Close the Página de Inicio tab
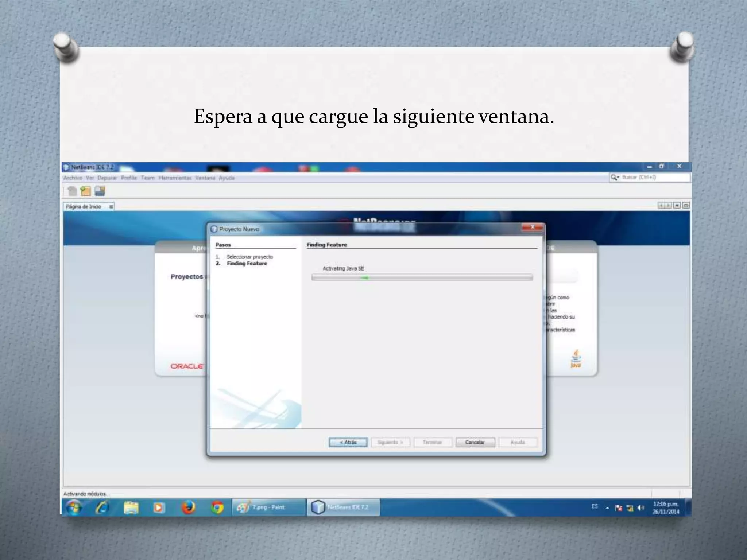 [111, 207]
